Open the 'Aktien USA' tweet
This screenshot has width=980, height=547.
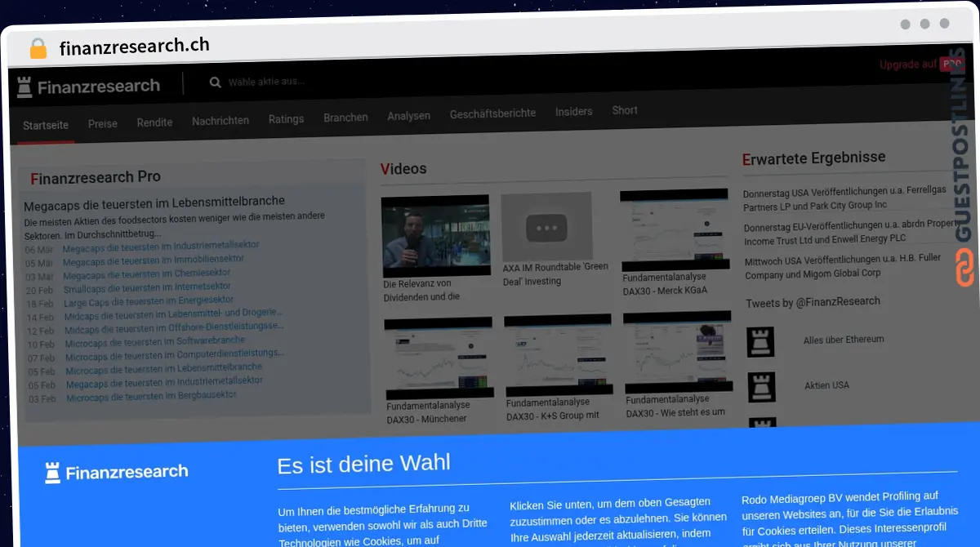[826, 385]
